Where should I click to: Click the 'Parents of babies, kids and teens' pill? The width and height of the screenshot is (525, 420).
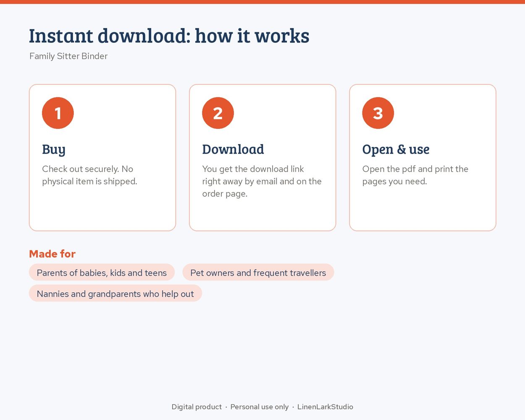point(102,273)
